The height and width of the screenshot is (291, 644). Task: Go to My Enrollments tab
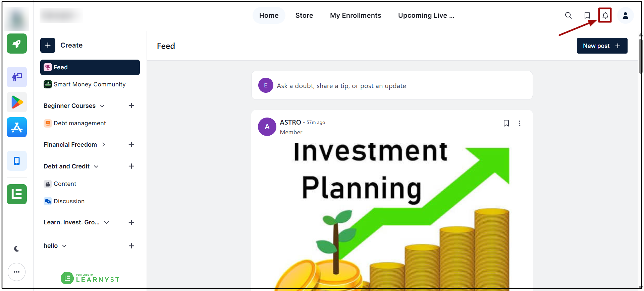[x=356, y=15]
